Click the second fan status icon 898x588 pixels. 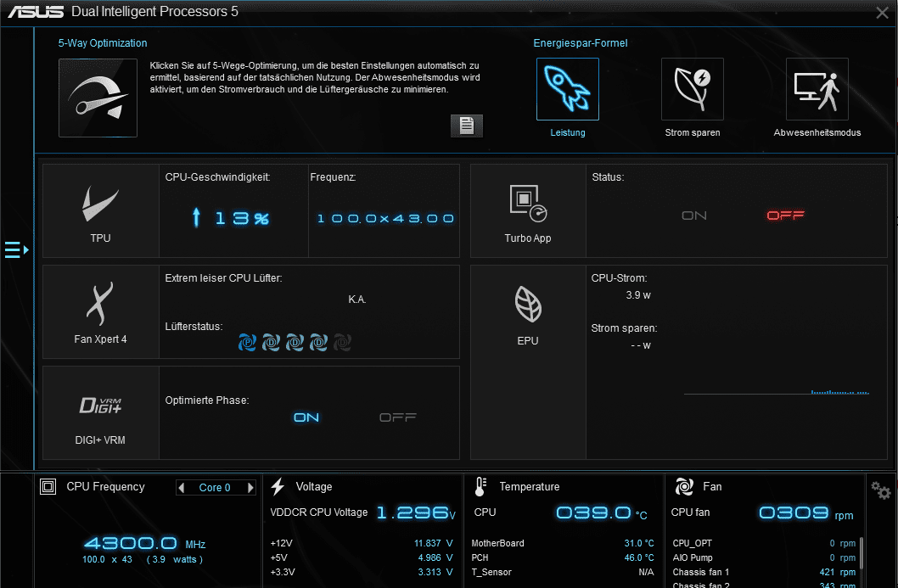(x=271, y=343)
